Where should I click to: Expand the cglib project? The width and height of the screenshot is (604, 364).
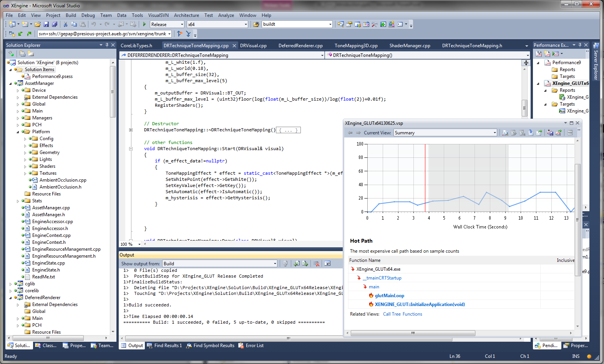[x=10, y=284]
